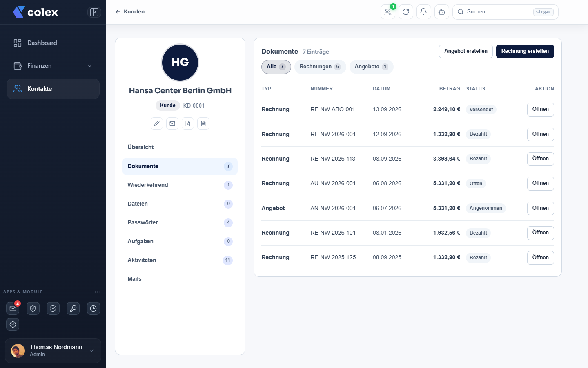Click the pencil edit icon under Hansa Center
This screenshot has width=588, height=368.
click(x=157, y=123)
